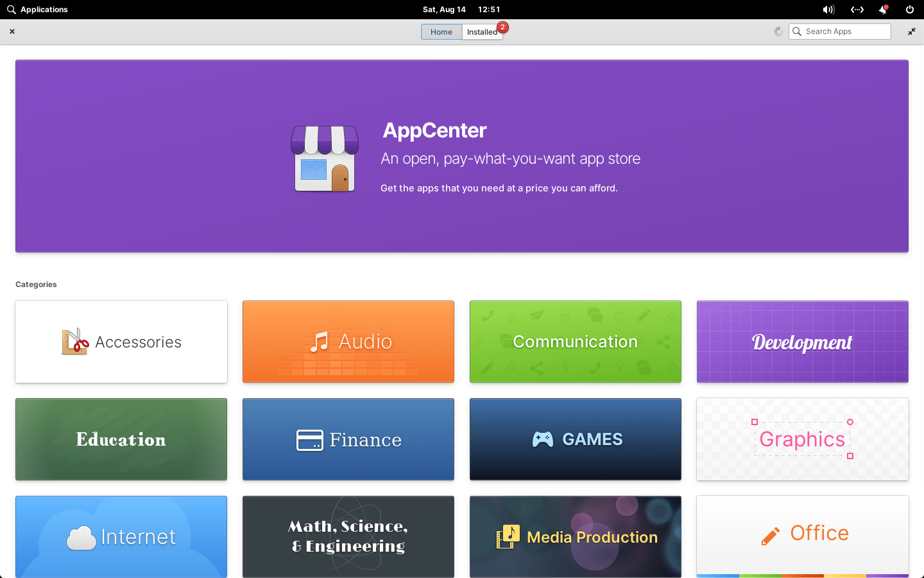Open the Media Production category tile
The height and width of the screenshot is (578, 924).
[x=576, y=537]
